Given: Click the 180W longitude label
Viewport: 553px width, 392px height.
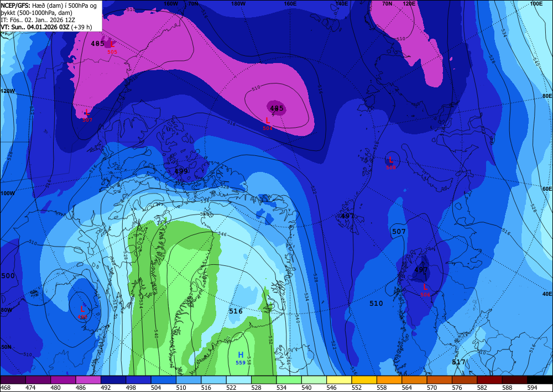Looking at the screenshot, I should [238, 3].
